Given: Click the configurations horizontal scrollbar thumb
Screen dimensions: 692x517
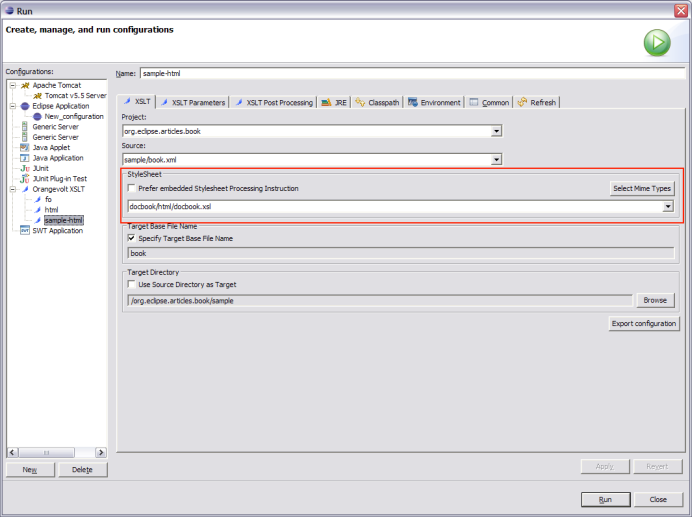Looking at the screenshot, I should (47, 453).
